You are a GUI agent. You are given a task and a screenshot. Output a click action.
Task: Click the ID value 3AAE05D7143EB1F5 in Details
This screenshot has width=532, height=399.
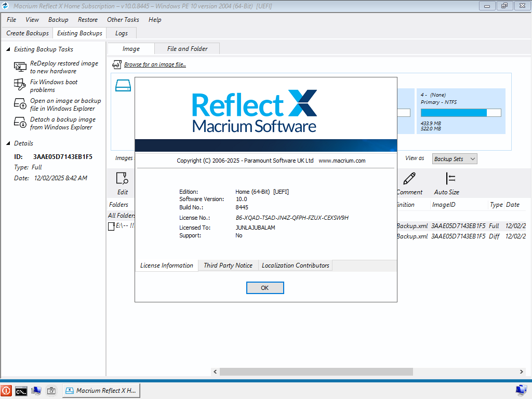point(63,157)
